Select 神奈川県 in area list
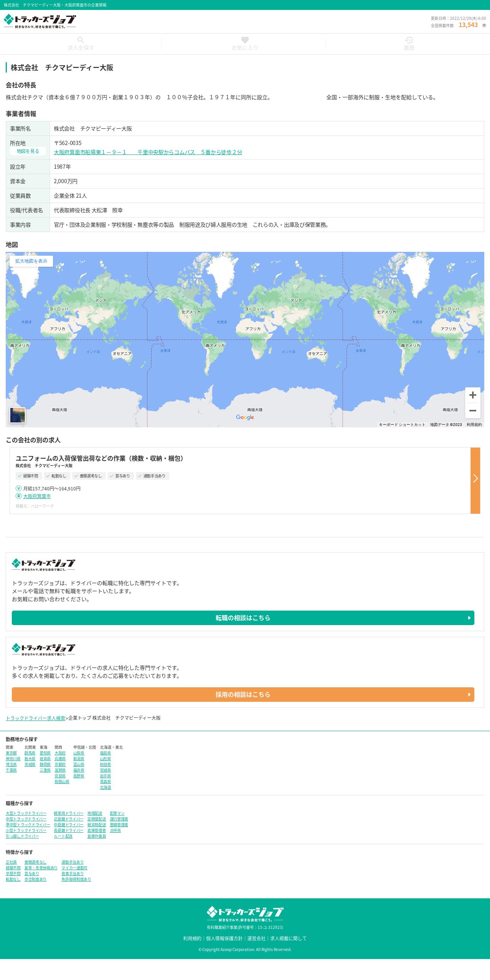 [x=13, y=759]
